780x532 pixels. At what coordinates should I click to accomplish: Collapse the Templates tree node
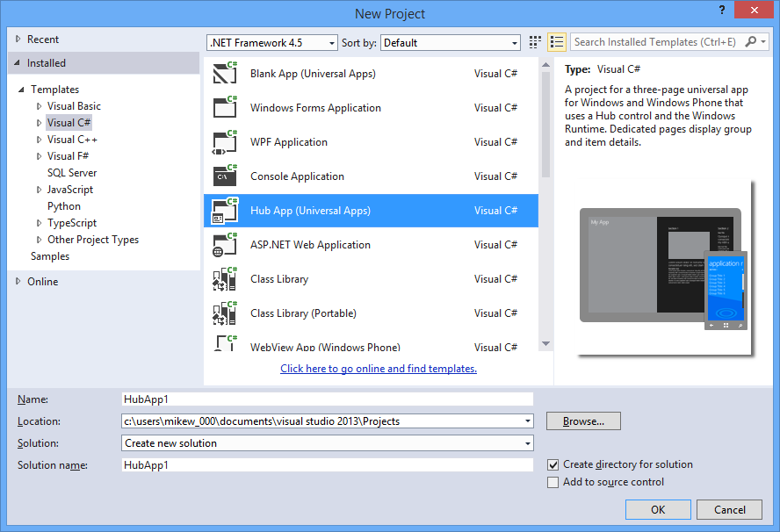click(x=21, y=90)
